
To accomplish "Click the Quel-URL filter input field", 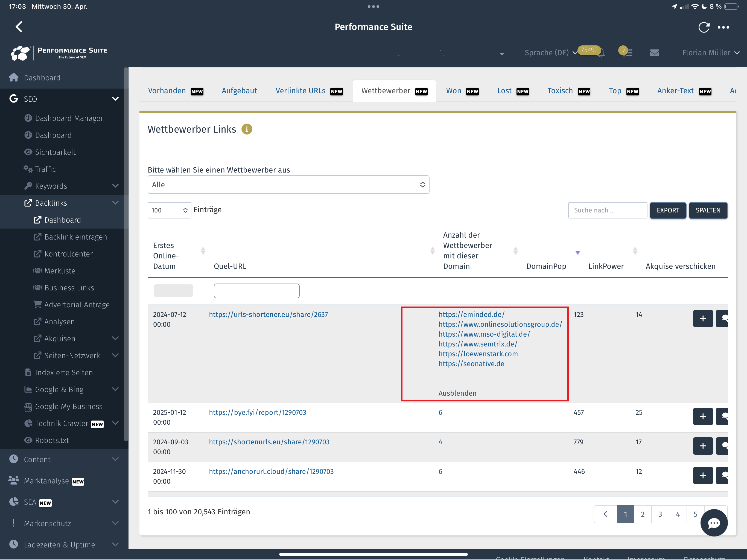I will pos(256,291).
